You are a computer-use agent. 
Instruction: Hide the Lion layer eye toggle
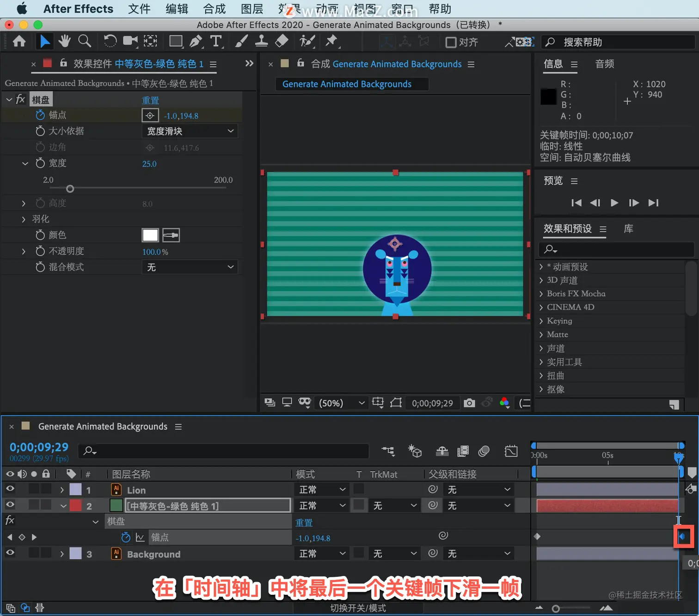coord(10,489)
